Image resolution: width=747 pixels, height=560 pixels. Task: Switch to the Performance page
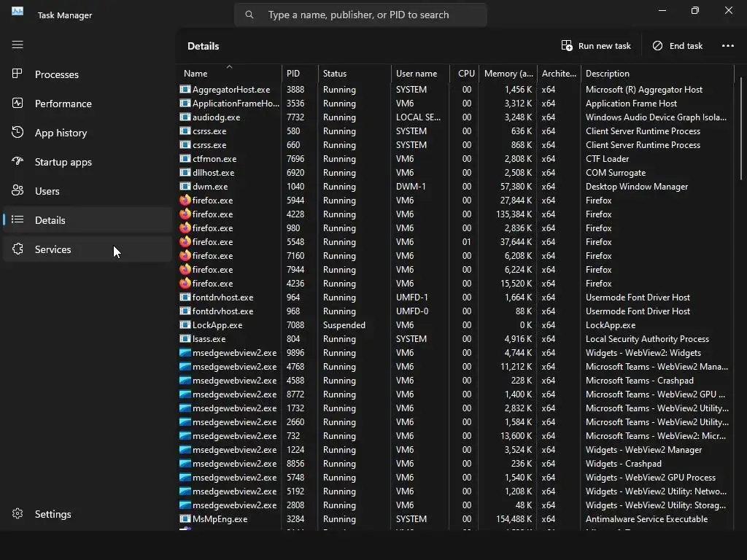tap(88, 104)
